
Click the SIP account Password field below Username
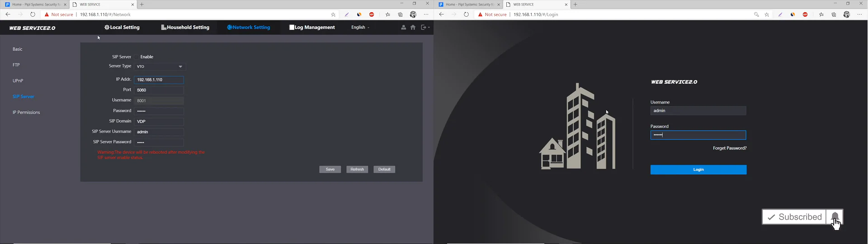coord(159,111)
